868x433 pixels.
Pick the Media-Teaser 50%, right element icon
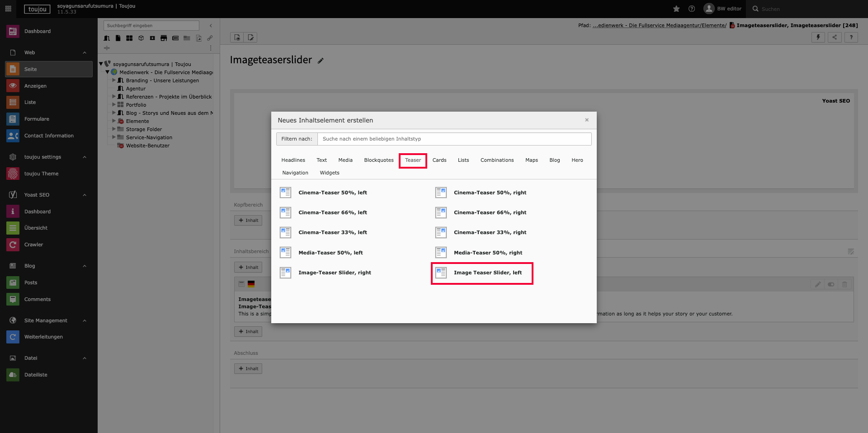pyautogui.click(x=441, y=253)
